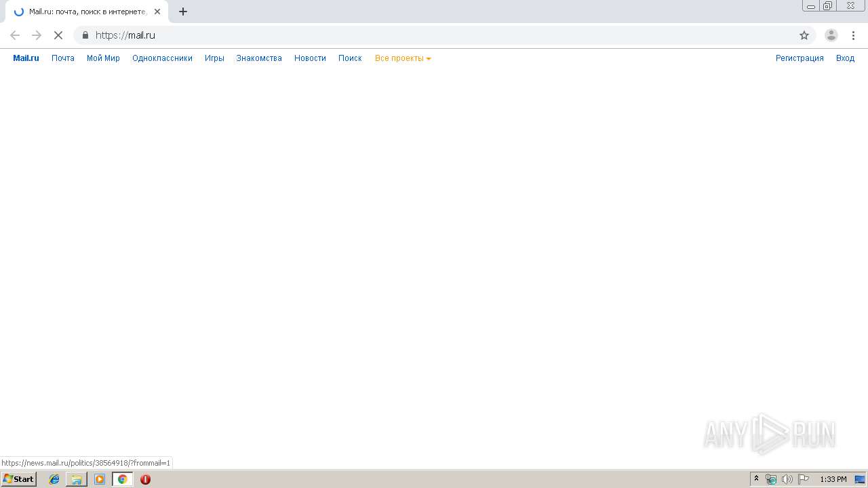Go forward to next page
This screenshot has width=868, height=488.
37,35
